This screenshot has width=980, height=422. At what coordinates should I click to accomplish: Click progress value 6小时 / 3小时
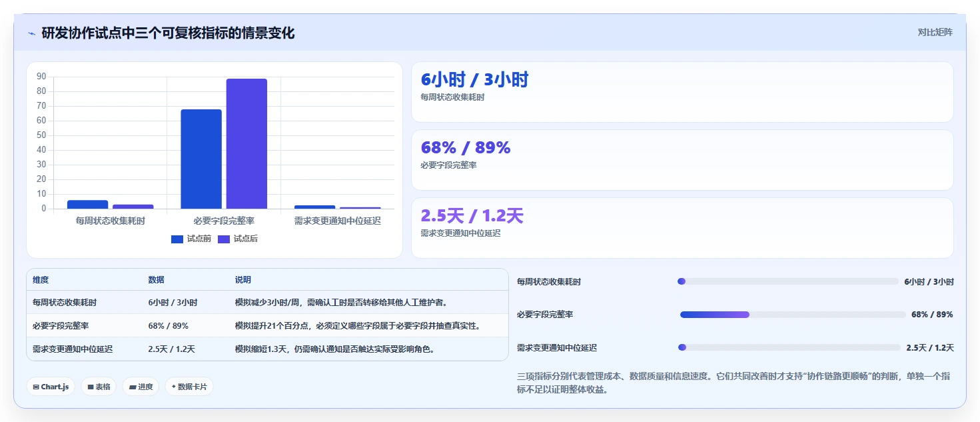click(x=929, y=282)
